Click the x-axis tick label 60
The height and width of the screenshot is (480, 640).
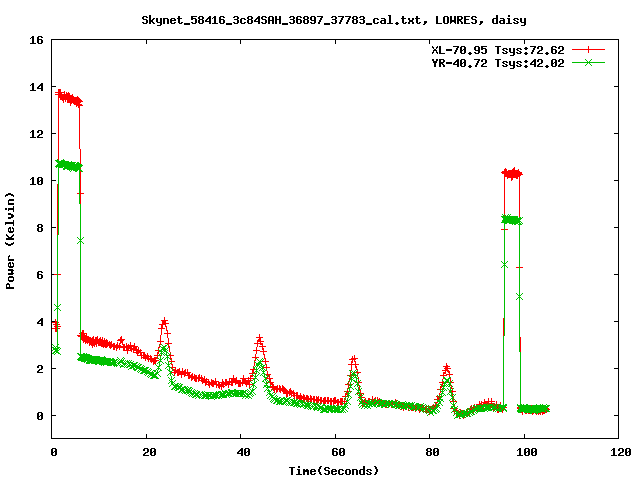pyautogui.click(x=338, y=452)
